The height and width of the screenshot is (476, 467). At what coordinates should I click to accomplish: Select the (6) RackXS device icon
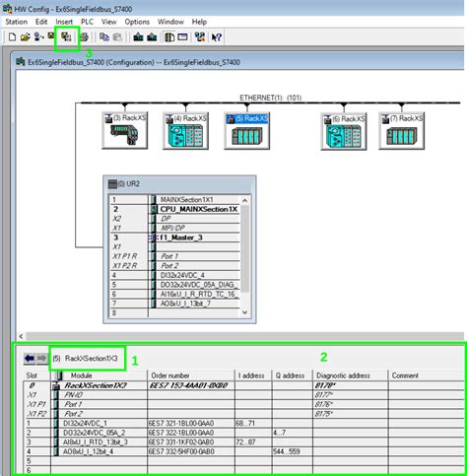(x=344, y=130)
